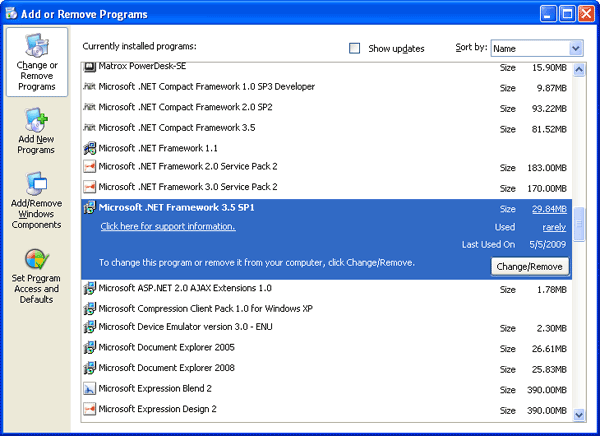The height and width of the screenshot is (436, 600).
Task: Click Microsoft Document Explorer 2005 icon
Action: pos(90,348)
